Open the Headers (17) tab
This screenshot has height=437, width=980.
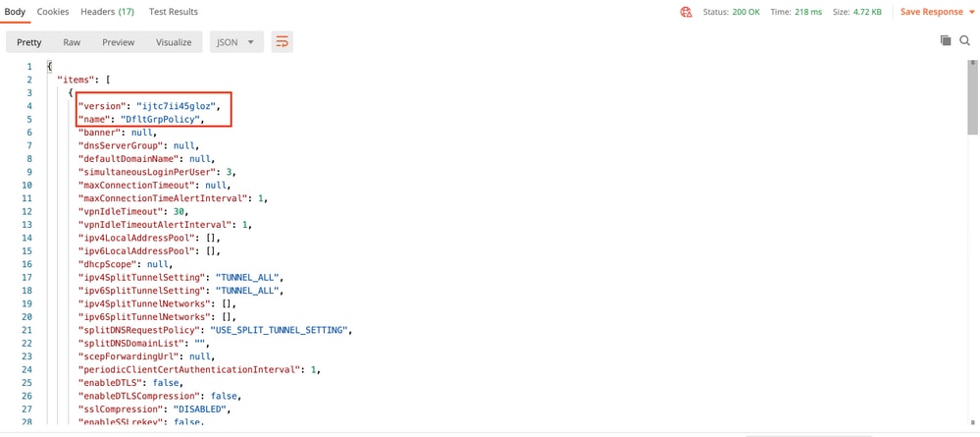(107, 12)
